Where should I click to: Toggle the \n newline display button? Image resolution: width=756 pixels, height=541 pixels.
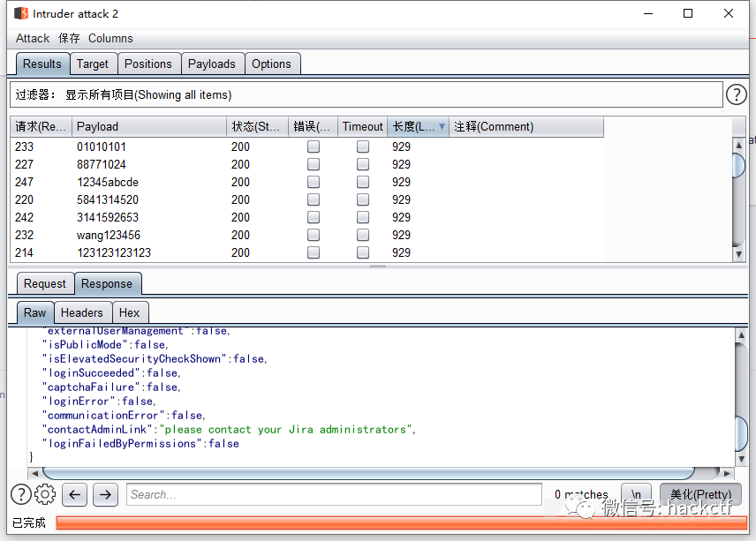point(636,494)
